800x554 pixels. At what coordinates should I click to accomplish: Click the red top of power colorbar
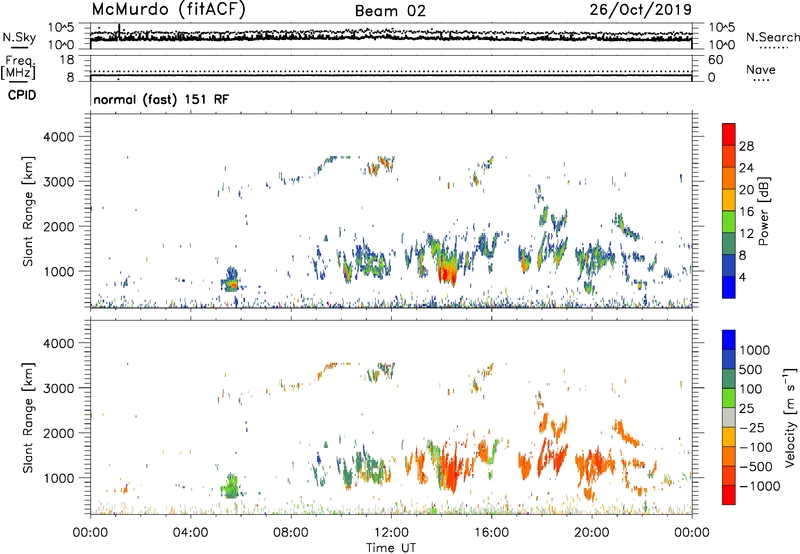pos(729,134)
